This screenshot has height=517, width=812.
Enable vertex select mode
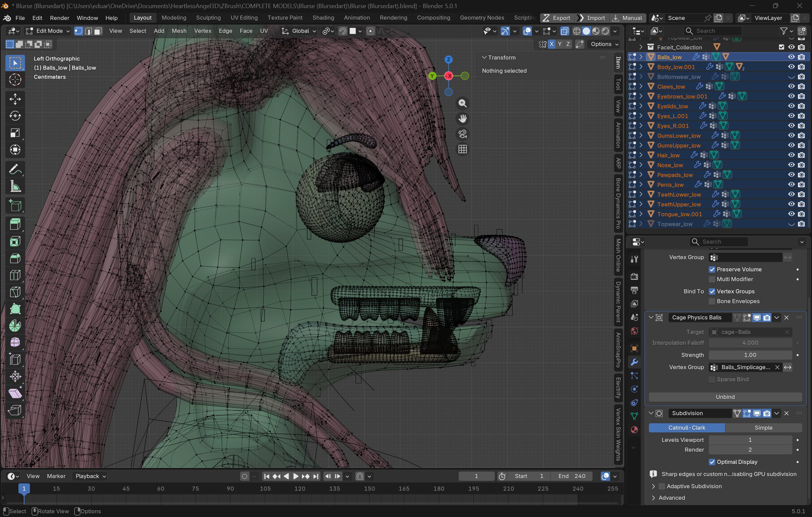pyautogui.click(x=78, y=31)
